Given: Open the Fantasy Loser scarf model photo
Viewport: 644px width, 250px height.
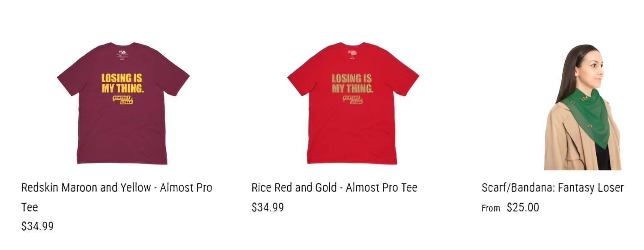Looking at the screenshot, I should coord(583,107).
